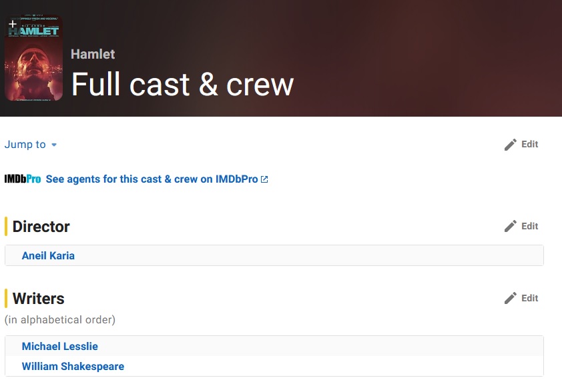Open William Shakespeare's profile
Viewport: 562px width, 392px height.
tap(73, 366)
